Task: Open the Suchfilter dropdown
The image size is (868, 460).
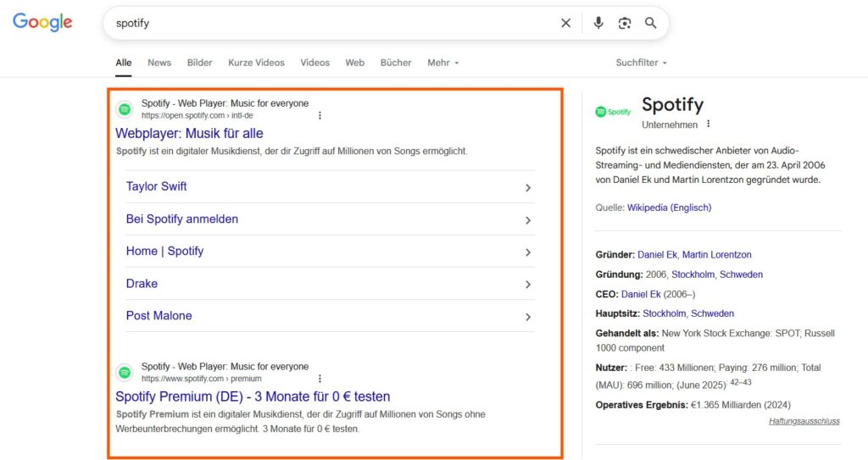Action: [641, 63]
